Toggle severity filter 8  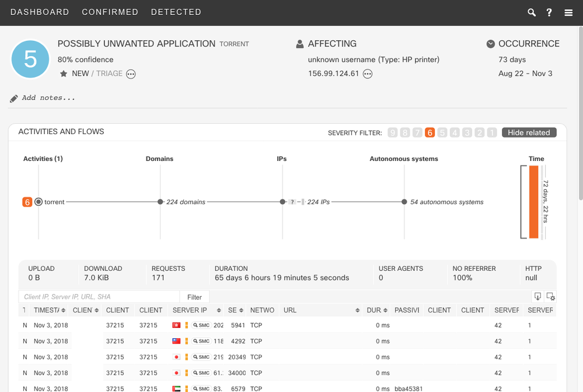point(405,132)
